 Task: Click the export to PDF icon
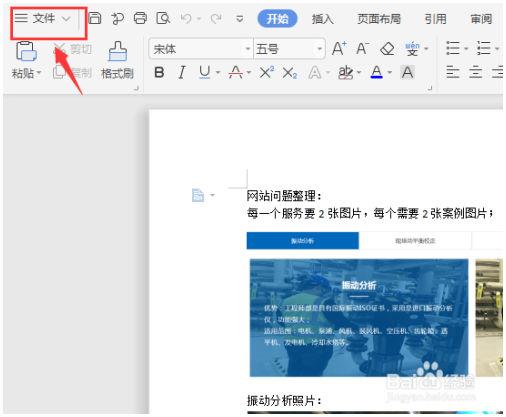click(117, 18)
